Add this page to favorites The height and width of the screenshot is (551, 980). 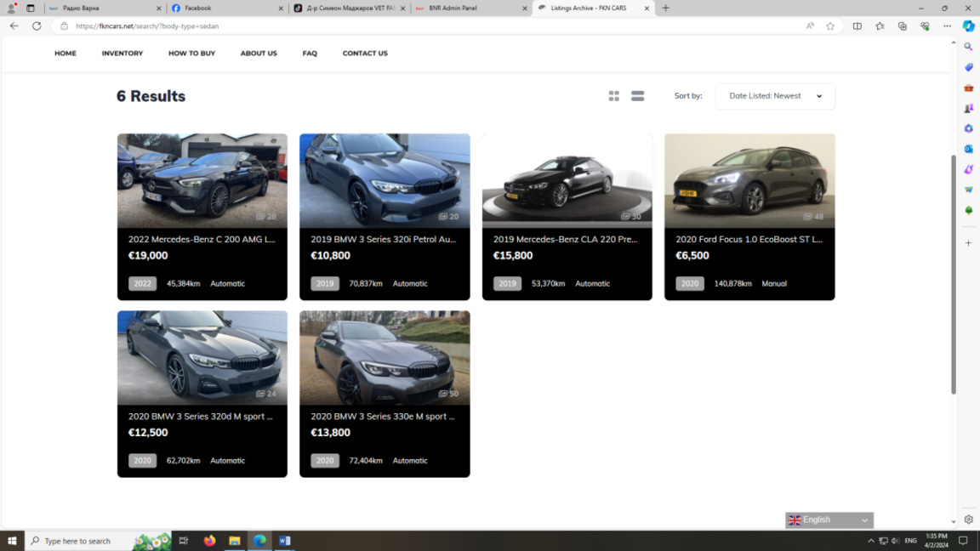(x=830, y=26)
